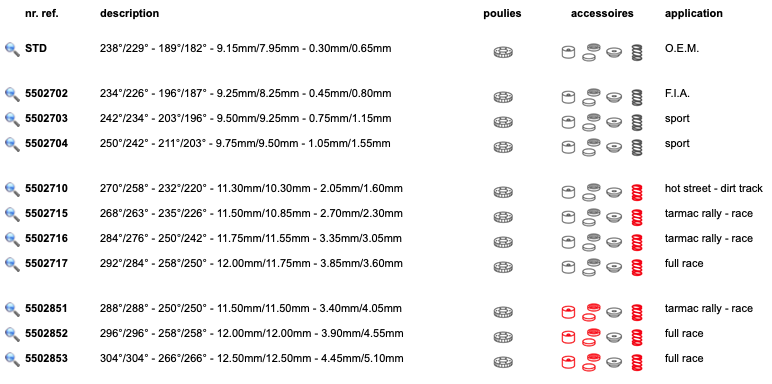Click the red valve spring icon for 5502710
This screenshot has height=384, width=772.
point(637,192)
